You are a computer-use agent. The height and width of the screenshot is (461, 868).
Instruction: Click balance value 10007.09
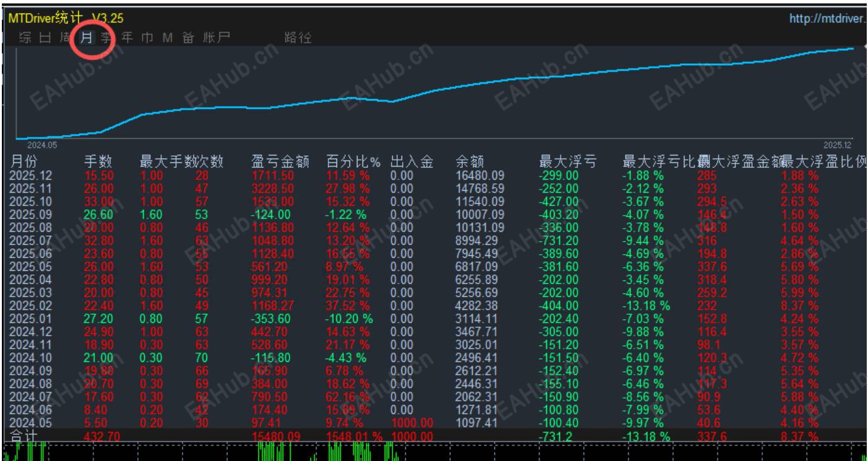479,214
